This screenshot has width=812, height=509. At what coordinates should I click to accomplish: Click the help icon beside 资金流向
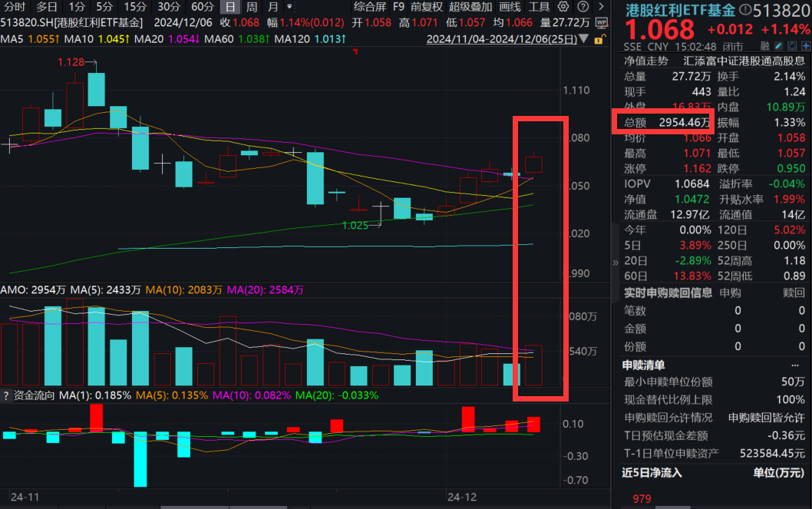6,395
